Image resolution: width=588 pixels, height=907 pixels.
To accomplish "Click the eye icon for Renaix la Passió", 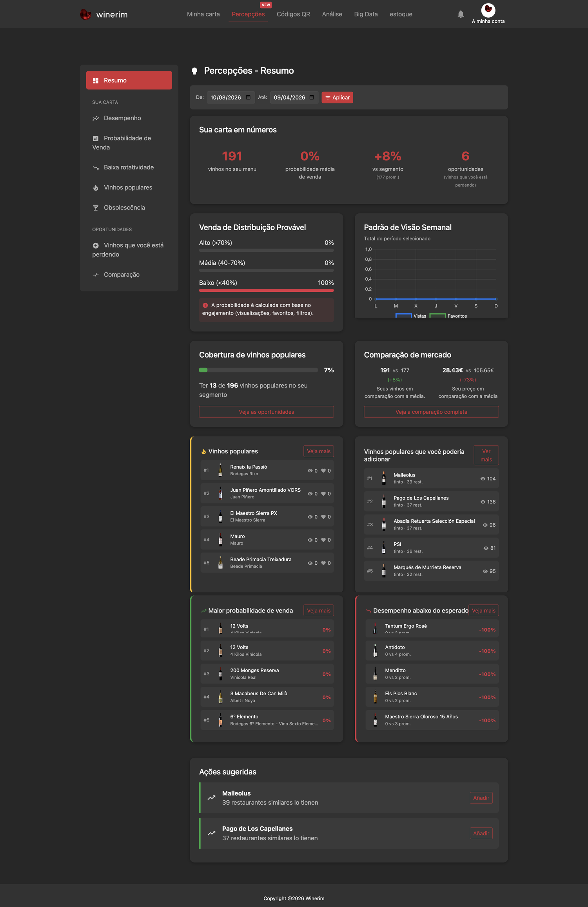I will tap(310, 471).
